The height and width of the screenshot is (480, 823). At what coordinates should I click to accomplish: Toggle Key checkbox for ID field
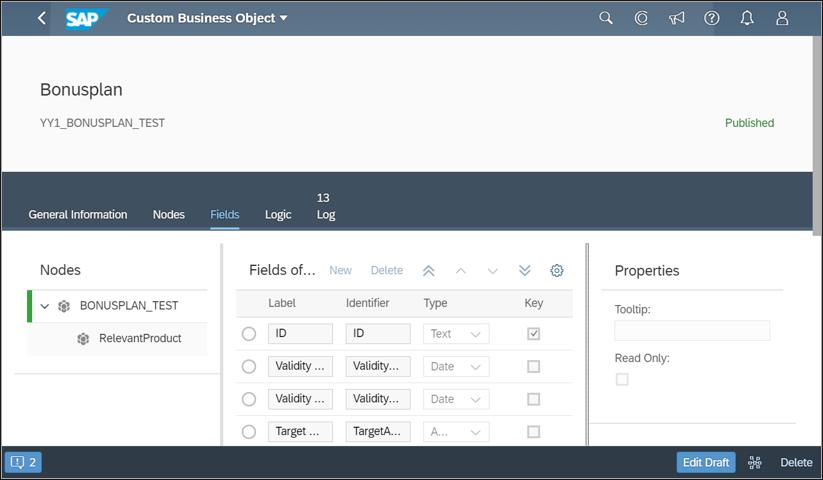tap(533, 334)
